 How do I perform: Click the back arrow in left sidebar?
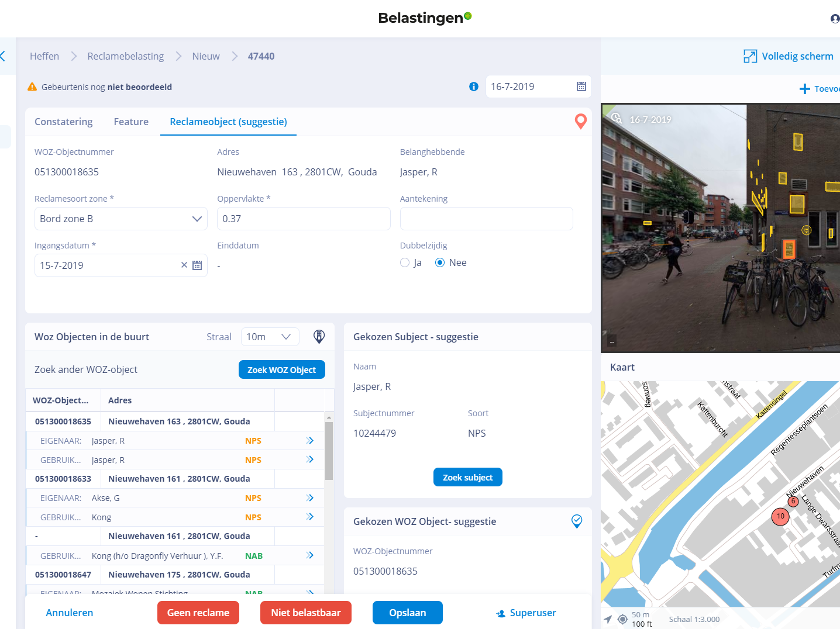coord(3,56)
